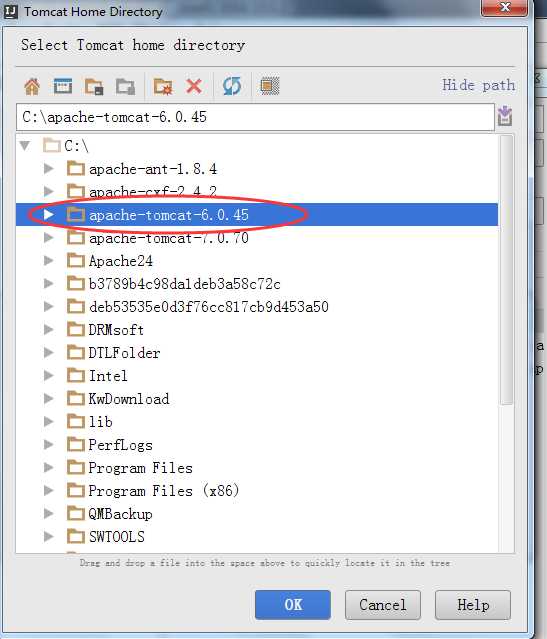Select the SWTOOLS folder row
The height and width of the screenshot is (639, 547).
[257, 537]
